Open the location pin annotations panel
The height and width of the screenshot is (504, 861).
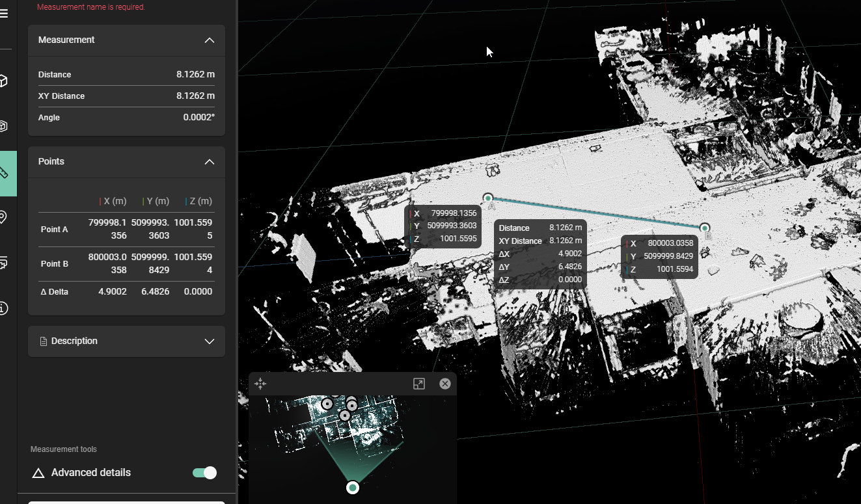point(4,217)
